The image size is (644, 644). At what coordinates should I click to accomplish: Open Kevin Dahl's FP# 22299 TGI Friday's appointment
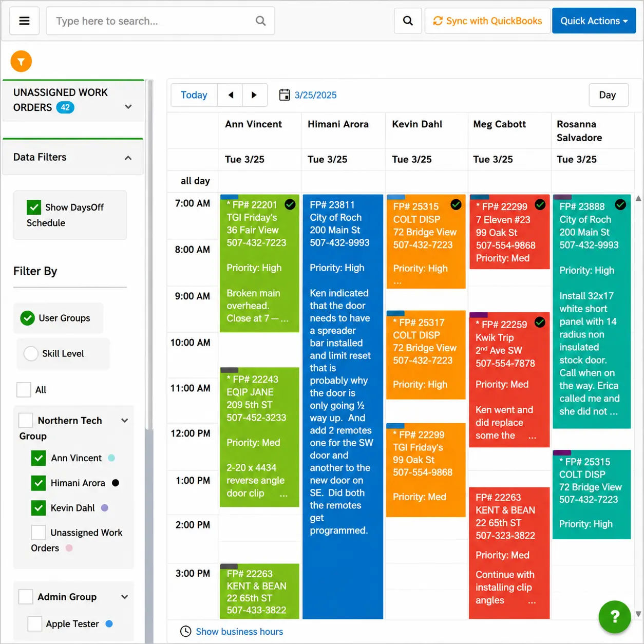426,470
